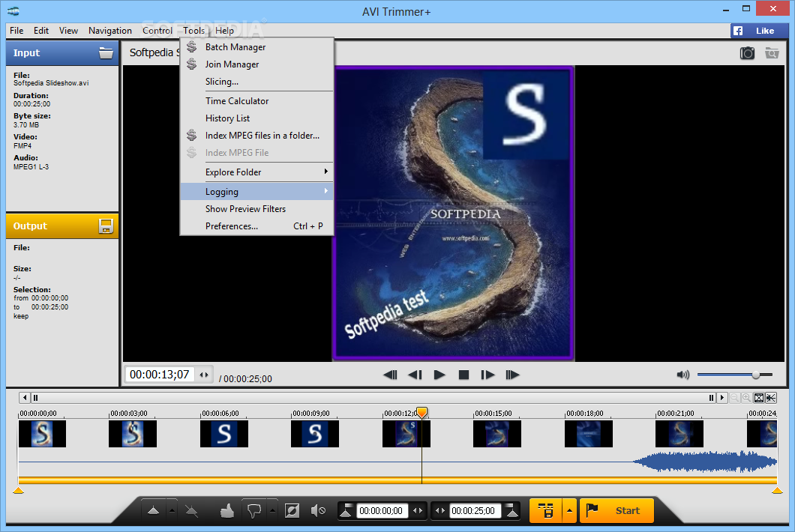
Task: Select Batch Manager from Tools menu
Action: tap(257, 46)
